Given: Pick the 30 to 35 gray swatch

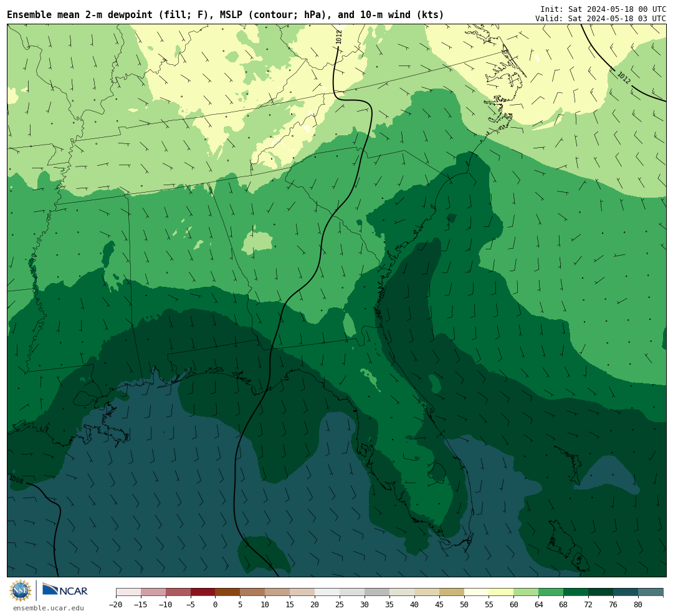Looking at the screenshot, I should click(377, 592).
